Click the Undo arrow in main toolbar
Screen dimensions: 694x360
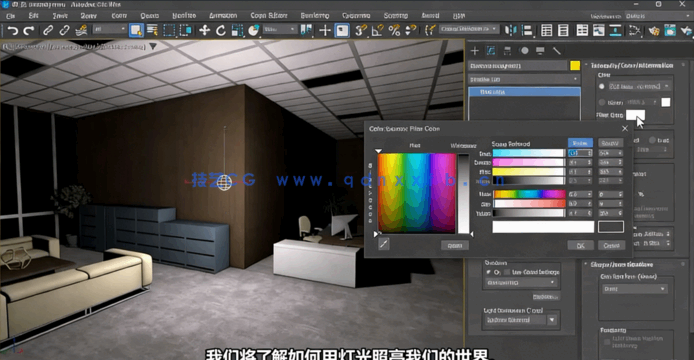click(x=12, y=31)
